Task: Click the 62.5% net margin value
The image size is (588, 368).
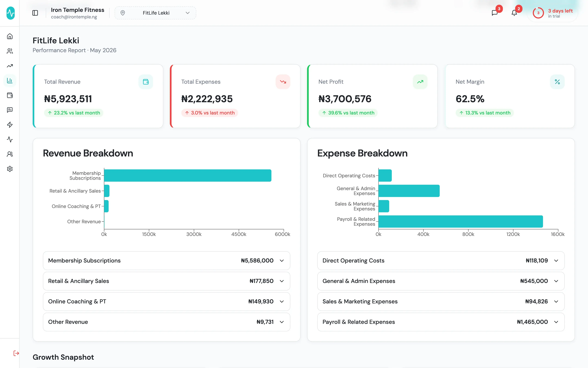Action: point(470,99)
